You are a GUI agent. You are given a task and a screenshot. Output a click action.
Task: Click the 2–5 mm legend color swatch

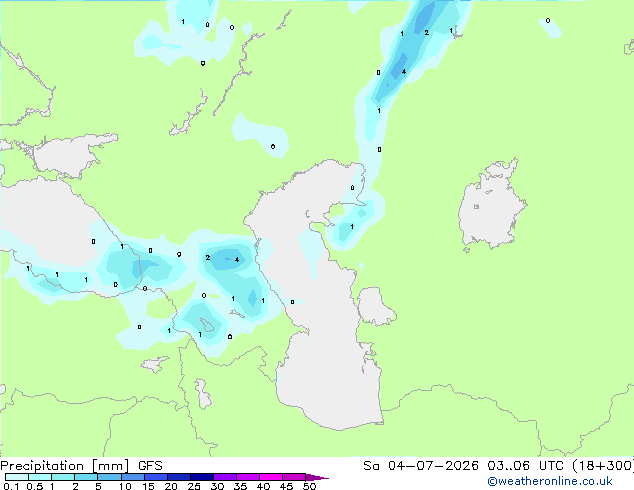coord(86,477)
